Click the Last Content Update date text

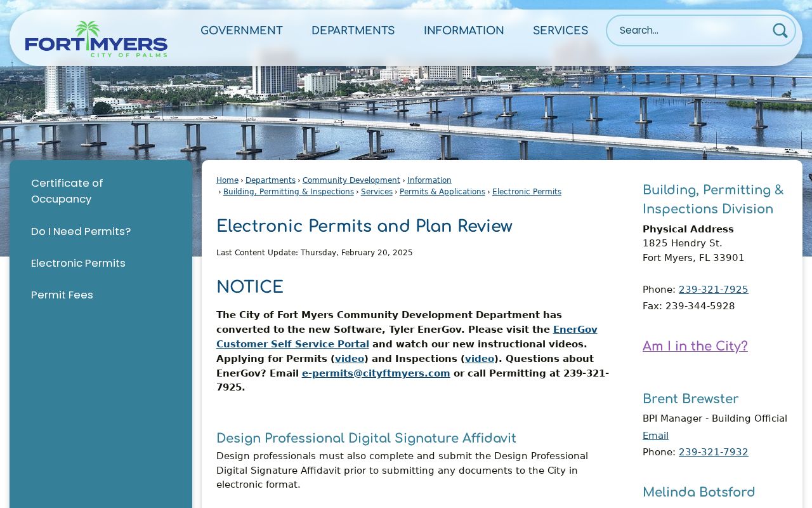[314, 253]
